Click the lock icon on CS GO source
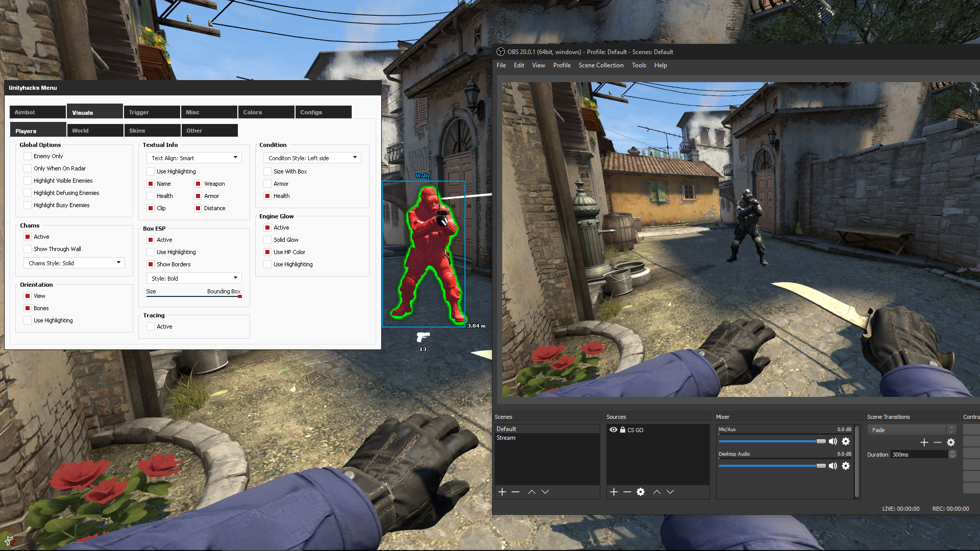 (623, 430)
